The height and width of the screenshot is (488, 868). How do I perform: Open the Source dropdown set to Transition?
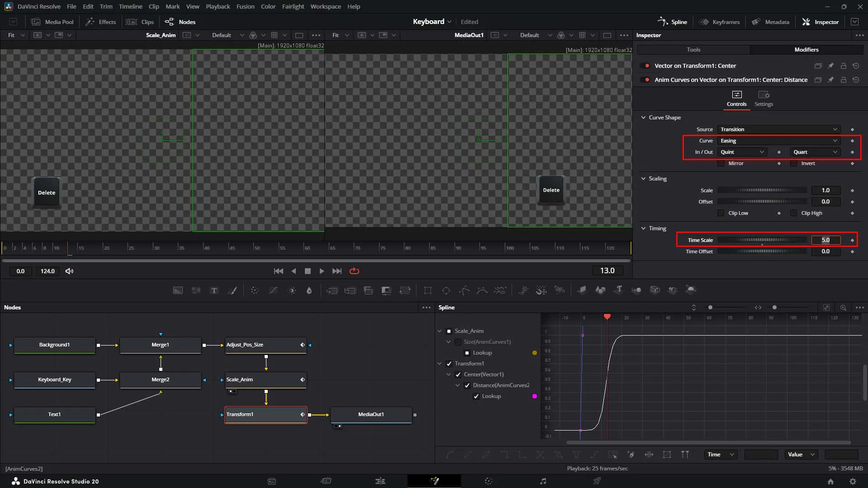(x=779, y=129)
